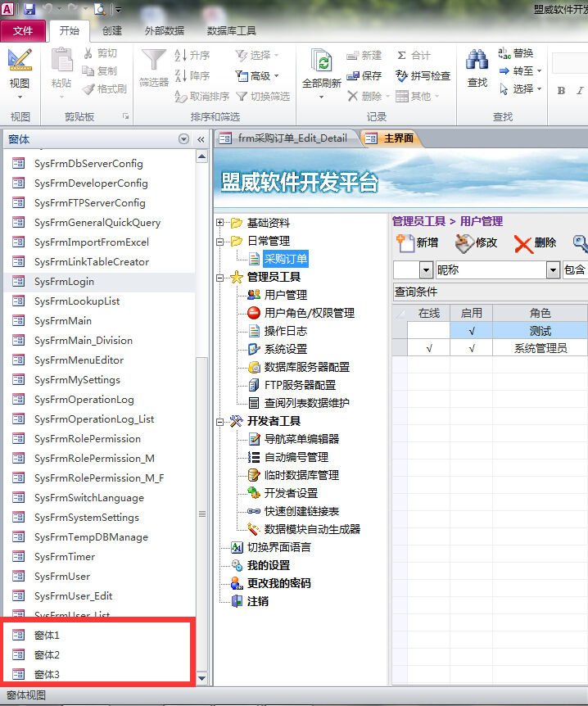
Task: Select 窗体2 in the form list
Action: click(x=99, y=655)
